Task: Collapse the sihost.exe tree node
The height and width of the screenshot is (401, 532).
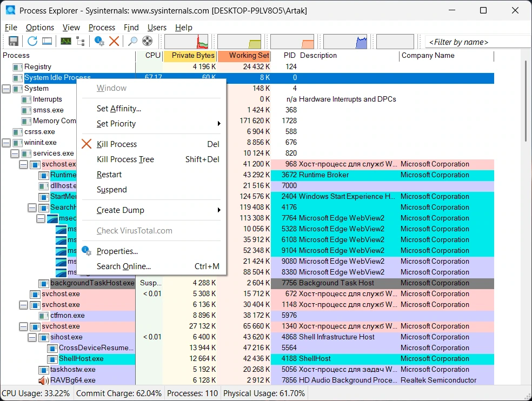Action: click(32, 338)
